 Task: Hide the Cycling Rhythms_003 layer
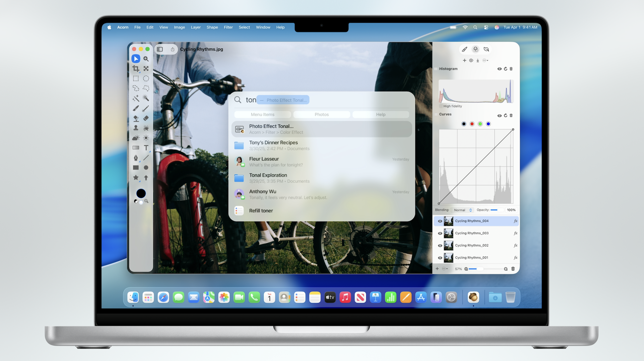tap(440, 233)
